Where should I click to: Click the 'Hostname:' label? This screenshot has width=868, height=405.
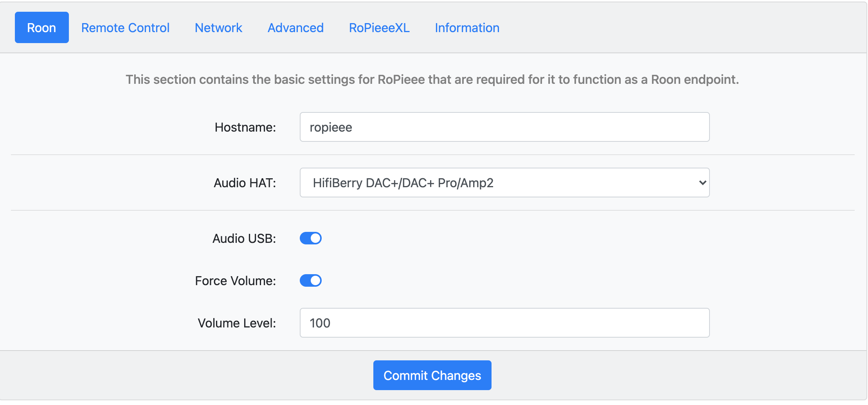[x=245, y=127]
